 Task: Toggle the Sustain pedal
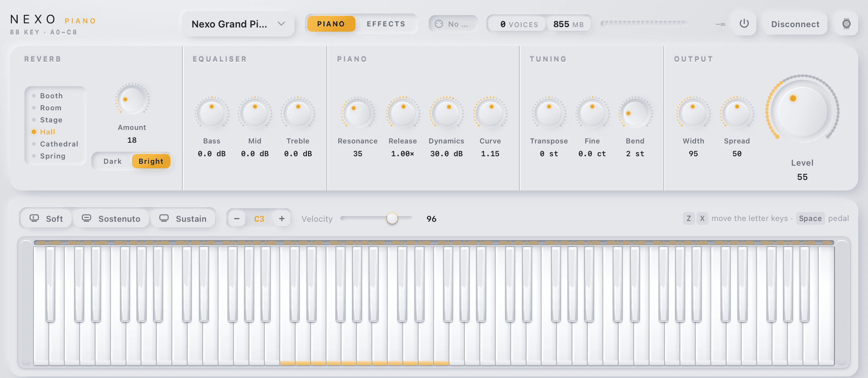tap(183, 218)
